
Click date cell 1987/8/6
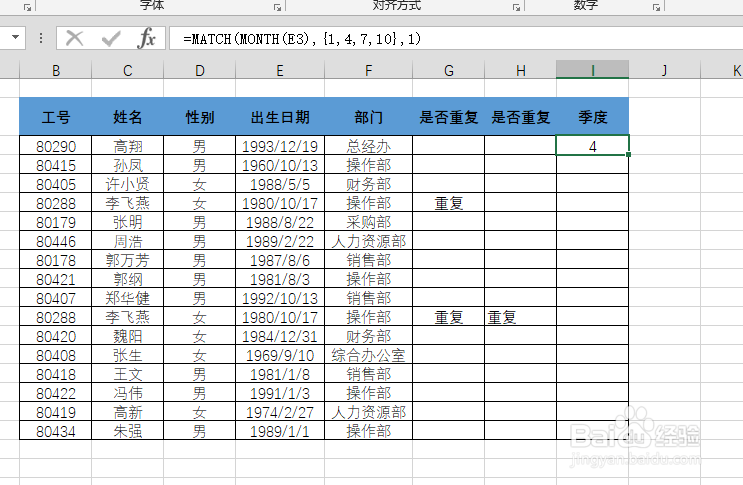(280, 260)
